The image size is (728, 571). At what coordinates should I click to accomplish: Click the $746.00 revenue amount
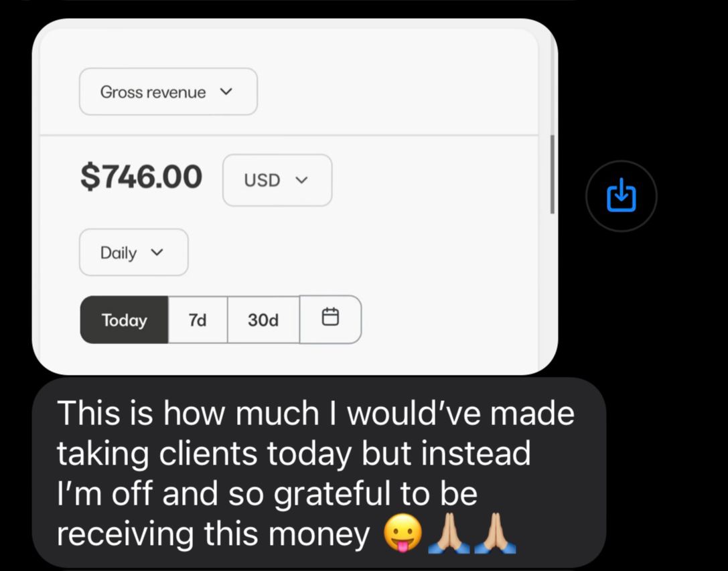[141, 177]
